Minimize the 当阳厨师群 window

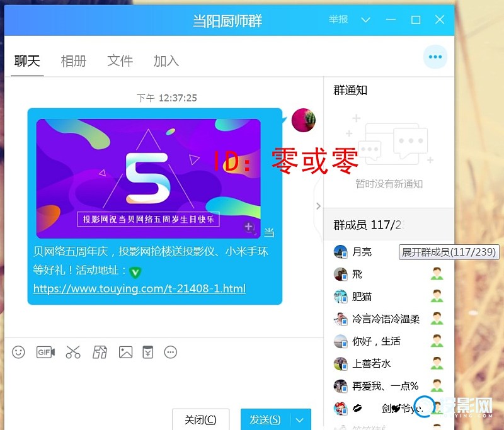[391, 20]
